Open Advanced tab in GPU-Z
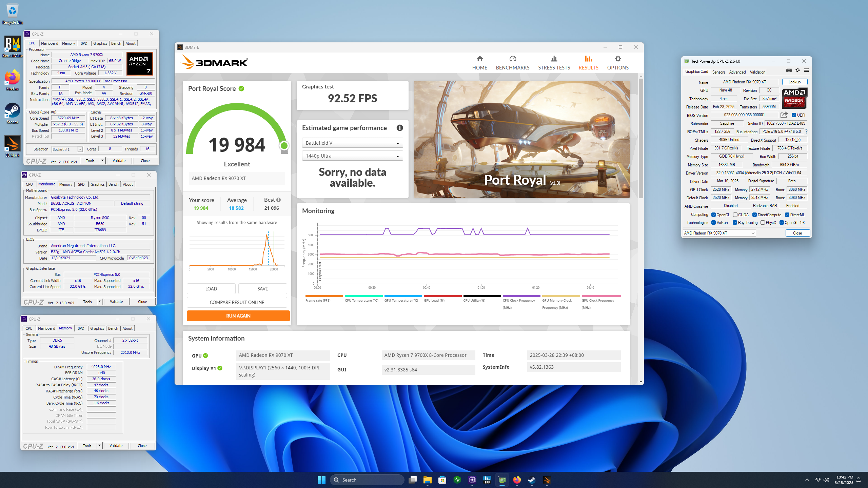Image resolution: width=868 pixels, height=488 pixels. pyautogui.click(x=737, y=72)
